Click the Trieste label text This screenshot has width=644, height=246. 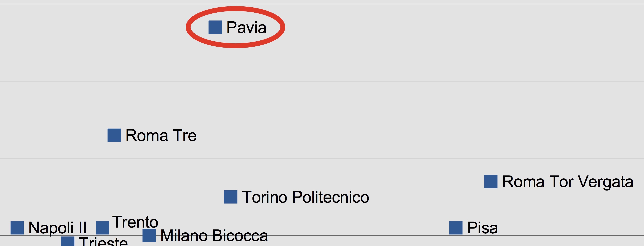point(103,242)
